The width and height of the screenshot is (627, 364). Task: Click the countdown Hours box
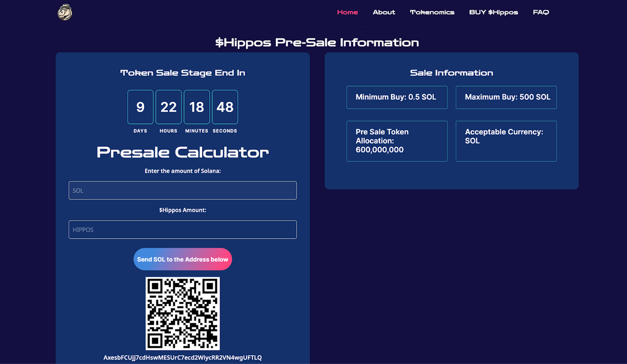coord(169,107)
